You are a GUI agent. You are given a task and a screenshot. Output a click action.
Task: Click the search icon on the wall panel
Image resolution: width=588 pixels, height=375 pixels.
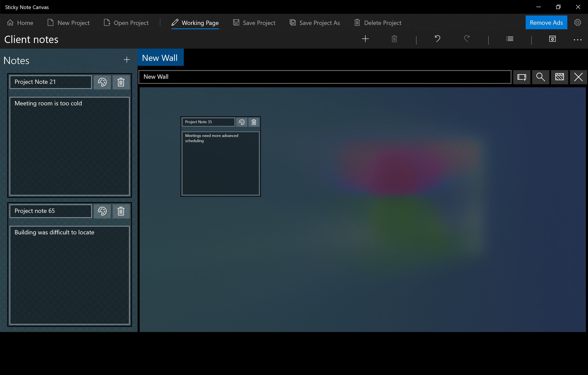541,77
